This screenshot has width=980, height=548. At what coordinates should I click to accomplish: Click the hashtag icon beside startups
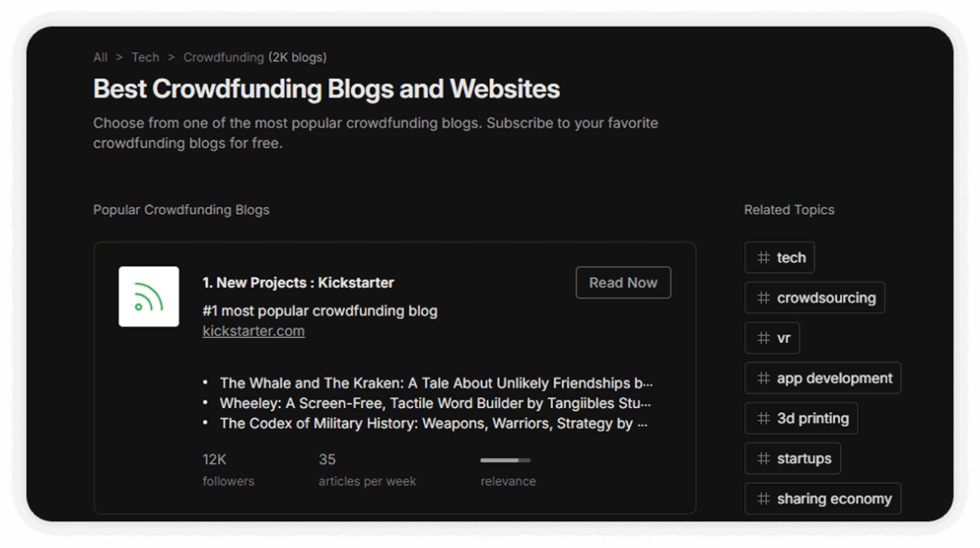click(762, 458)
